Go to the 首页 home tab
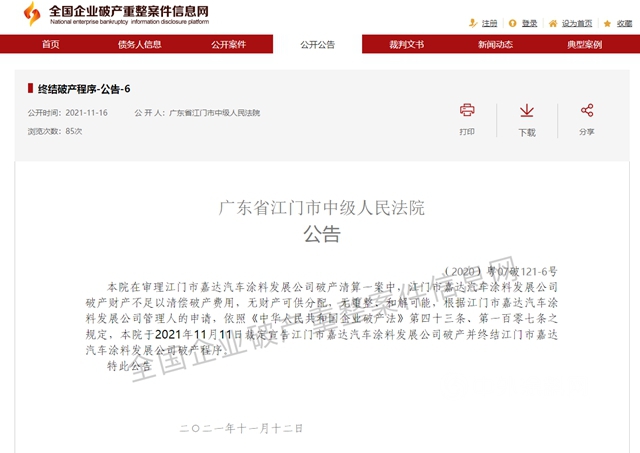The image size is (640, 453). (51, 44)
